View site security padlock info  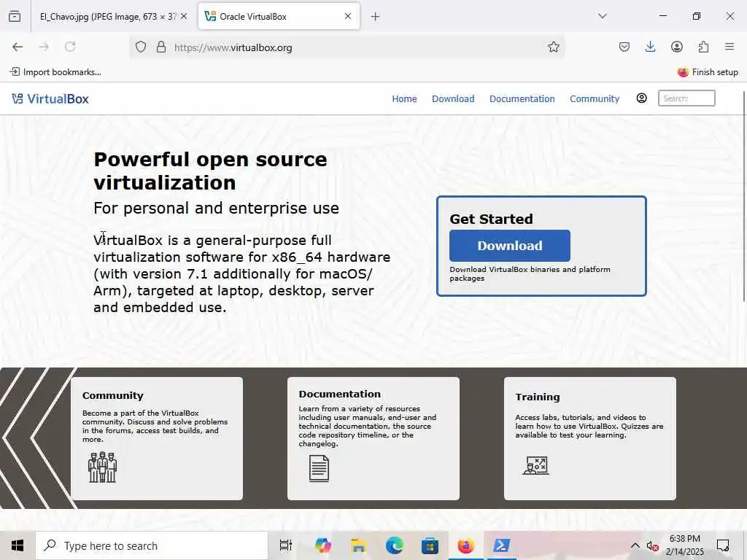click(161, 47)
